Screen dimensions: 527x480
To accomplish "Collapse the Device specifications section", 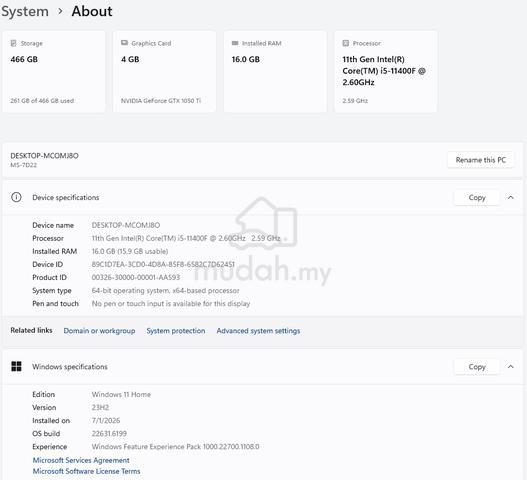I will pyautogui.click(x=511, y=197).
